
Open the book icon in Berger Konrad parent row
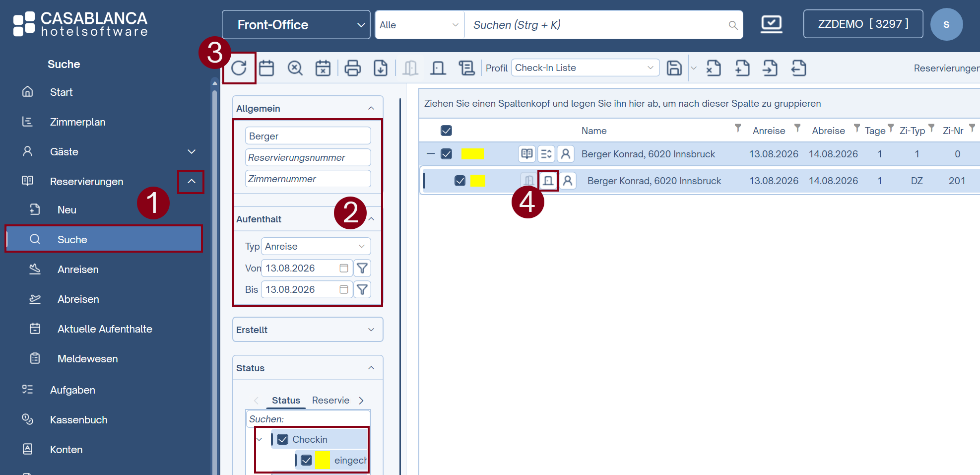click(527, 154)
